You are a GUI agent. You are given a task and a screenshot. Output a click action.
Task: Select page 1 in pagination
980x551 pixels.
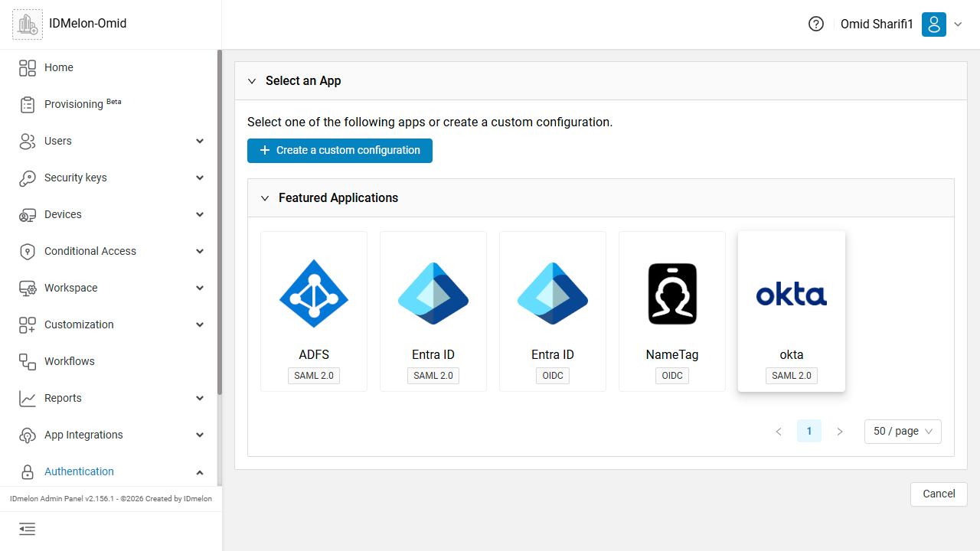809,432
